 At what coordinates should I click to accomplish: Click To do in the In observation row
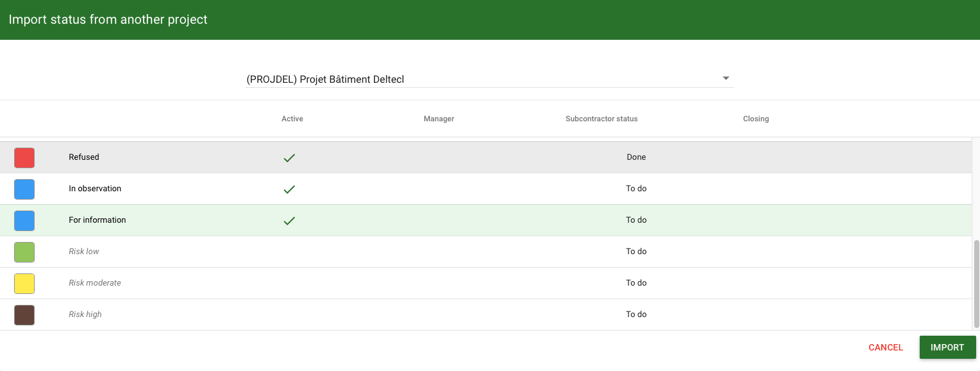[636, 188]
